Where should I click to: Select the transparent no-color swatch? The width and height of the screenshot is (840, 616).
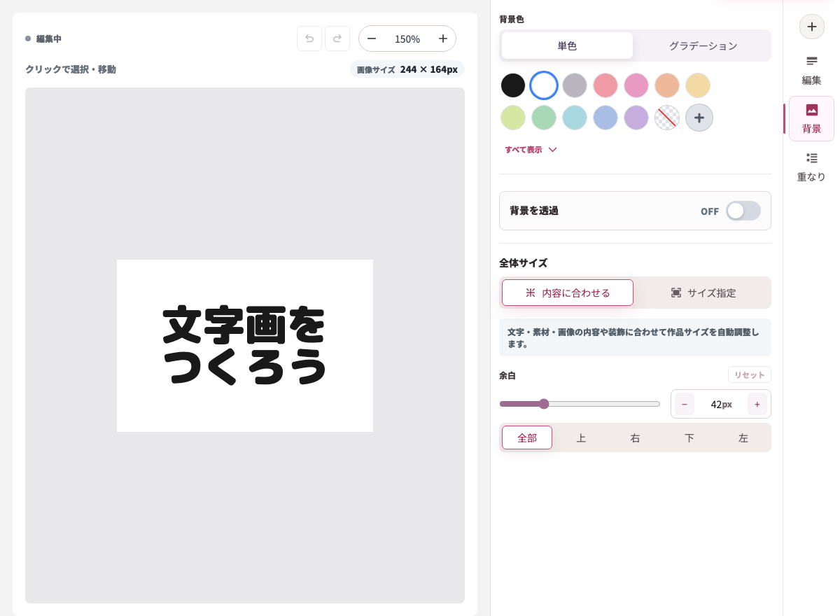click(667, 118)
